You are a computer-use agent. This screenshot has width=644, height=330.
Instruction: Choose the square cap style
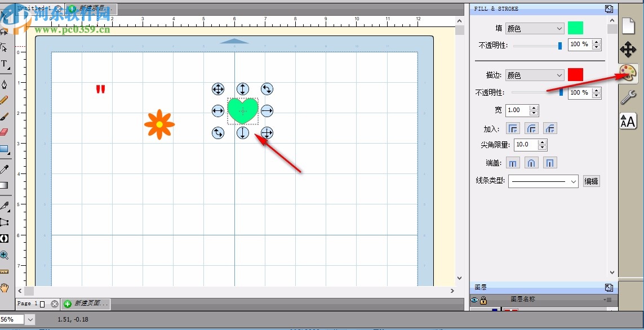(550, 163)
